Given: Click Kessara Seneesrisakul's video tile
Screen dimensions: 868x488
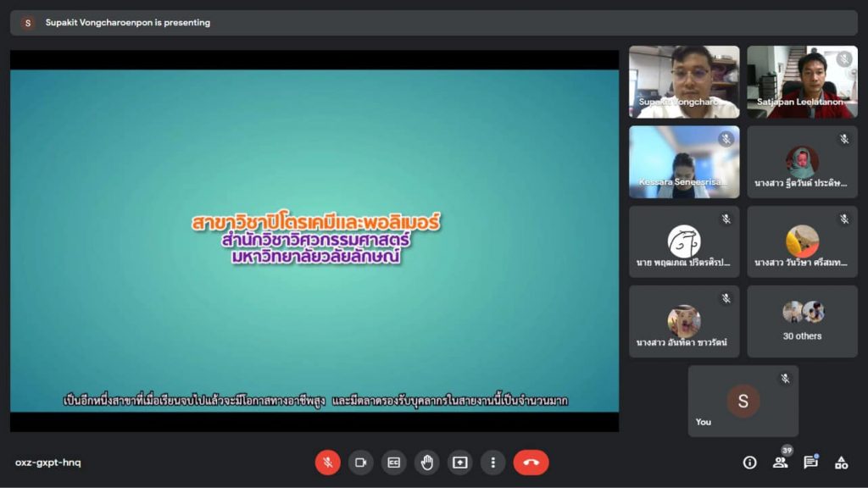Looking at the screenshot, I should (683, 162).
